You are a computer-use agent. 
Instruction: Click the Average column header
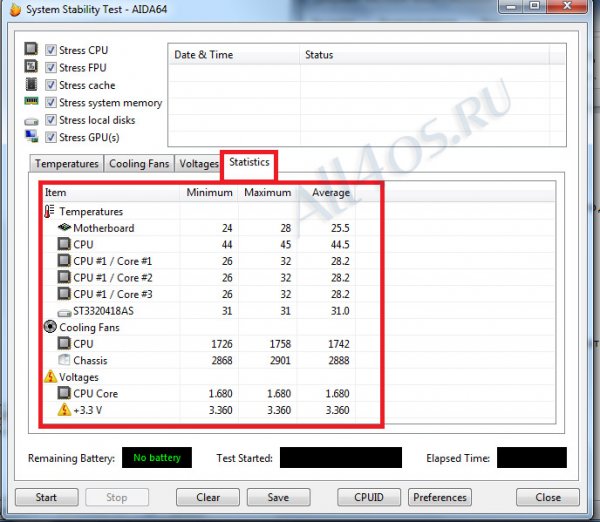click(326, 192)
